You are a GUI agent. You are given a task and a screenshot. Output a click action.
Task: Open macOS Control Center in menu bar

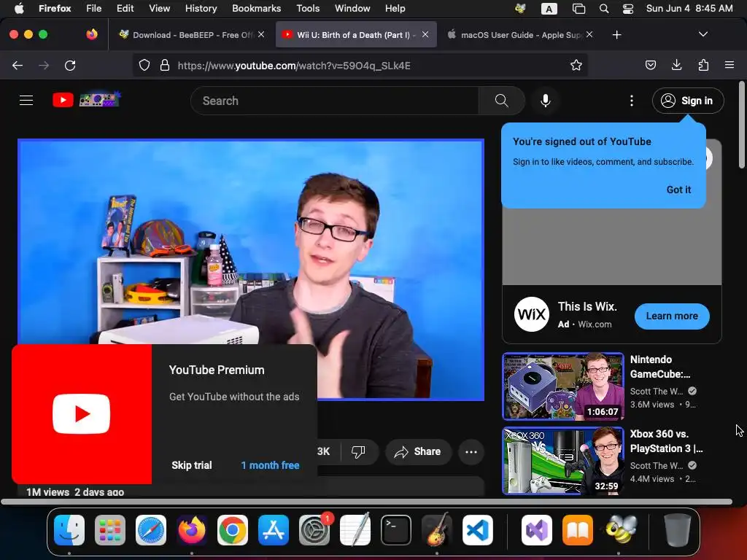(x=628, y=9)
